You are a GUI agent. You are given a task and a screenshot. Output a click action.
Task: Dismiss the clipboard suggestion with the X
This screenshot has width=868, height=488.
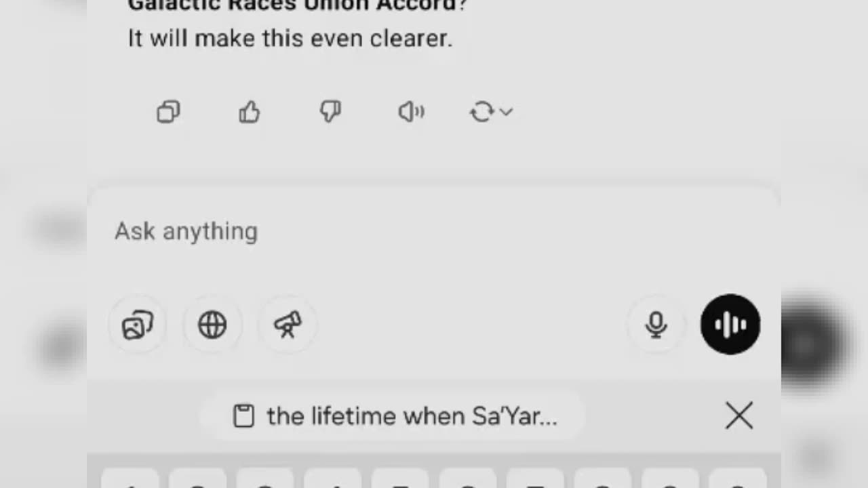pos(739,416)
